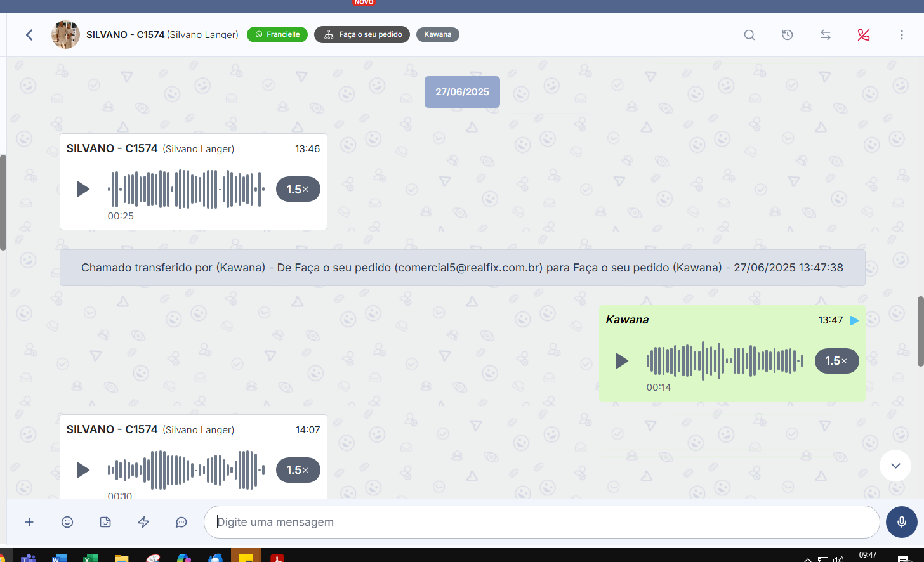Toggle 1.5x speed on 14:07 audio
Screen dimensions: 924x562
[x=298, y=470]
